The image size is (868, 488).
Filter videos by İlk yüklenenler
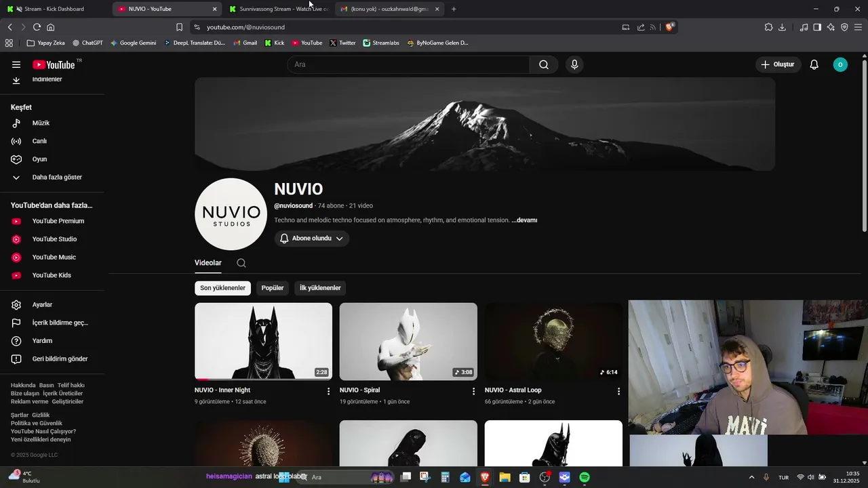(x=320, y=288)
